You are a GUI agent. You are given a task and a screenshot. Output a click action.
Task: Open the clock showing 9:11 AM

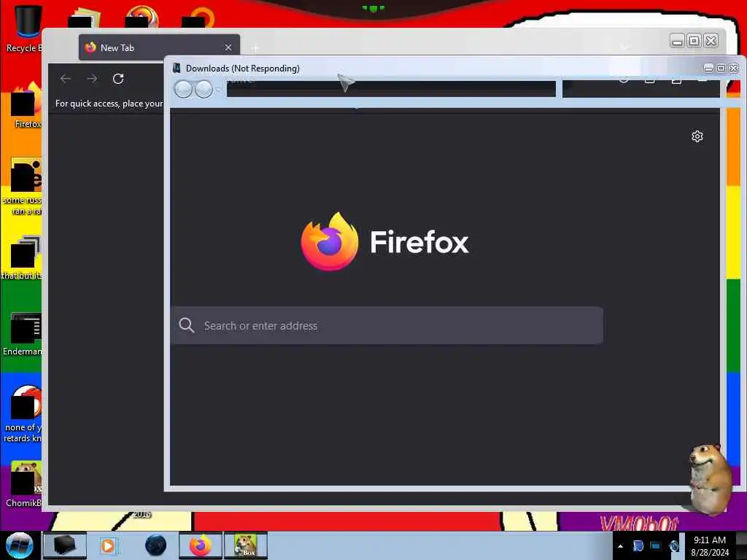point(709,545)
